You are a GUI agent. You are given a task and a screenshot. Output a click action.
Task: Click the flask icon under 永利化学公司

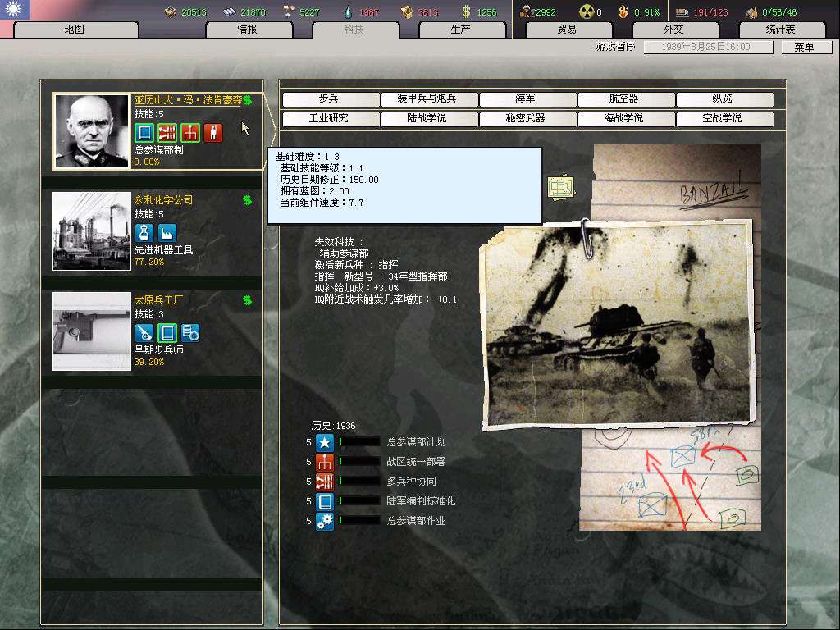pyautogui.click(x=144, y=233)
